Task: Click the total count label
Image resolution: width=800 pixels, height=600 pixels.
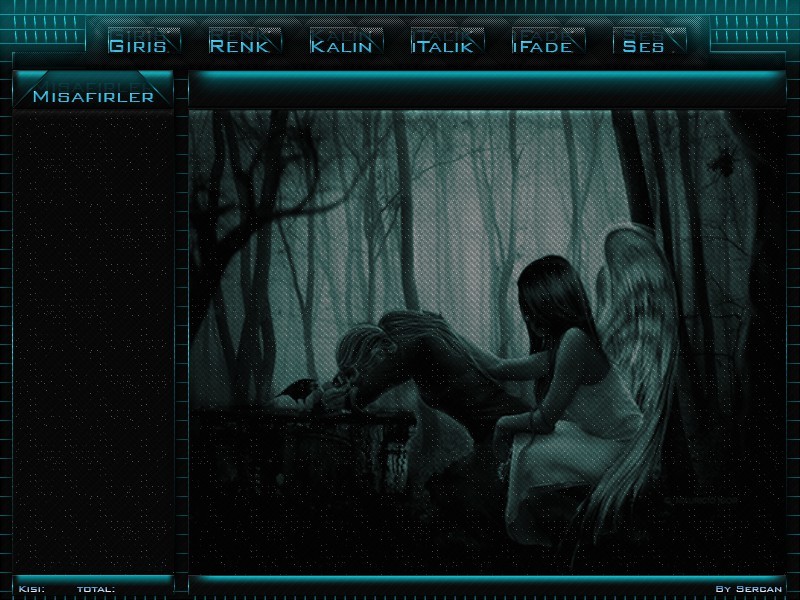Action: (96, 589)
